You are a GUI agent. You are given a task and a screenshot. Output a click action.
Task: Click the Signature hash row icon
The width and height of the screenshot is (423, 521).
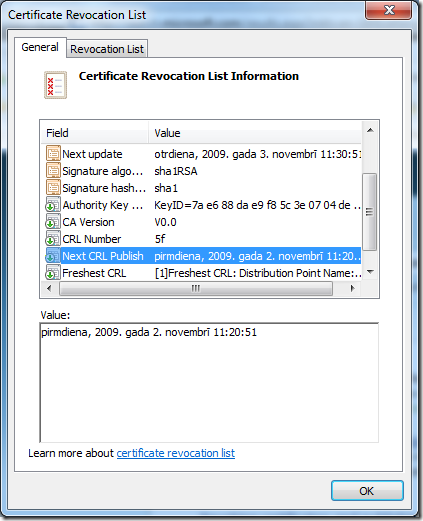click(53, 188)
